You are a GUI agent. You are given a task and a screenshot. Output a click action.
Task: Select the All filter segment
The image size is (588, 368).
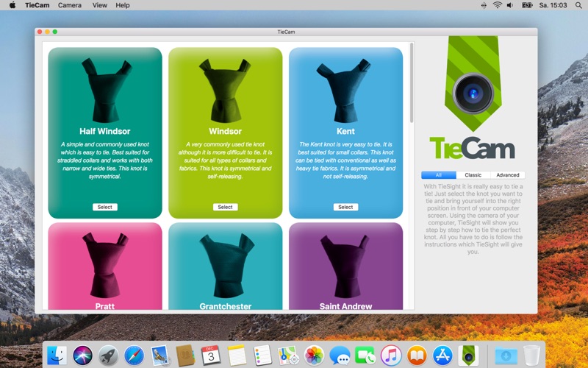(438, 175)
